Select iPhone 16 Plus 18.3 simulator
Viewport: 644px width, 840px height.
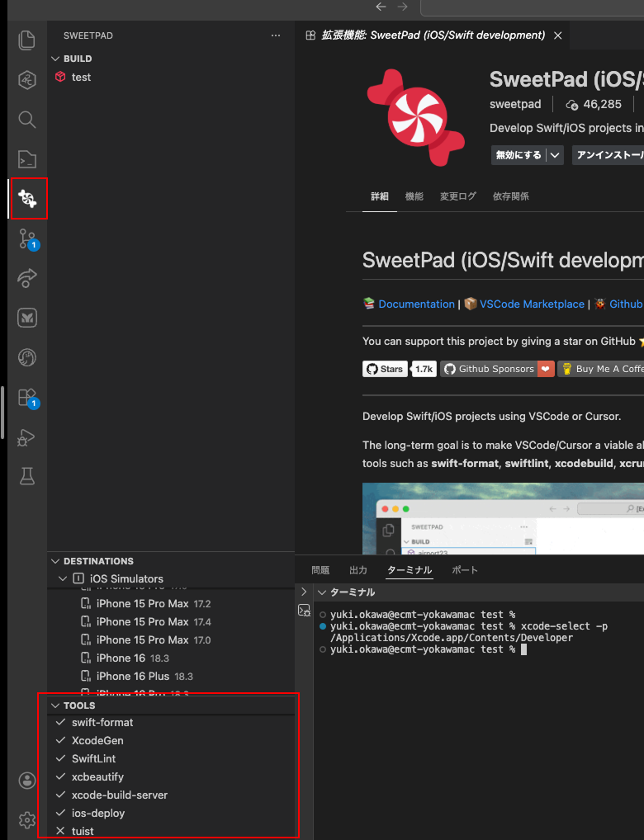pos(132,676)
